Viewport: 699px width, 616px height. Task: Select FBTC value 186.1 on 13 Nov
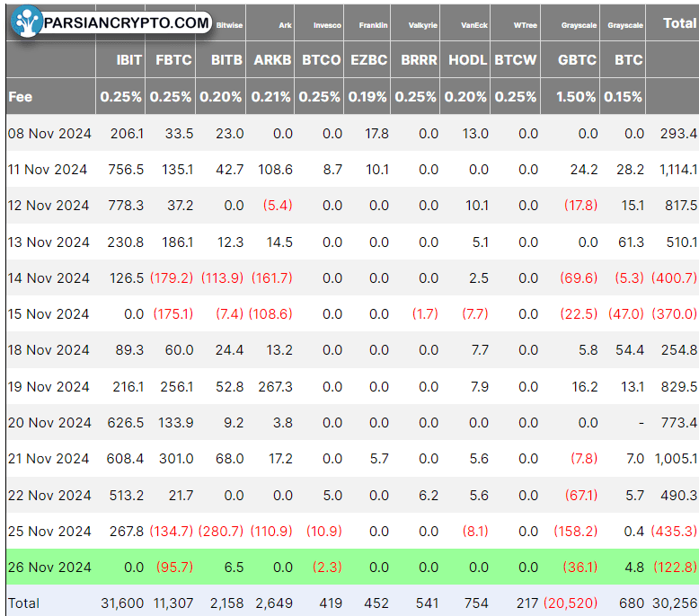click(177, 242)
